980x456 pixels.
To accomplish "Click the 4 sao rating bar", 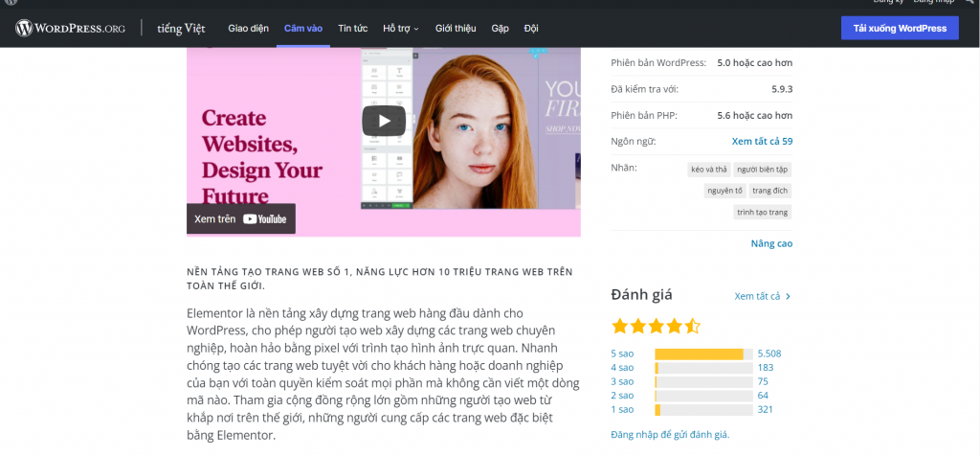I will (703, 368).
